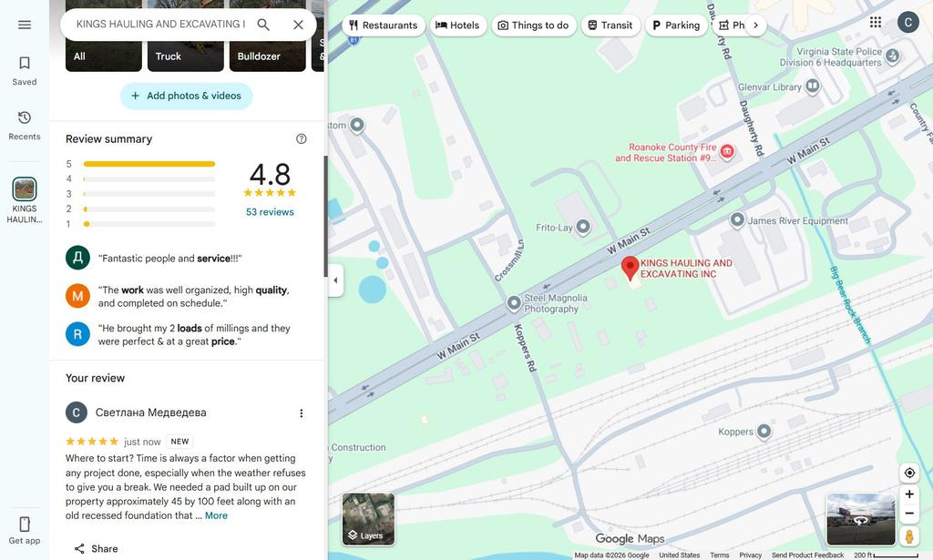Click the Roanoke County Fire Station marker
The image size is (933, 560).
[x=726, y=151]
